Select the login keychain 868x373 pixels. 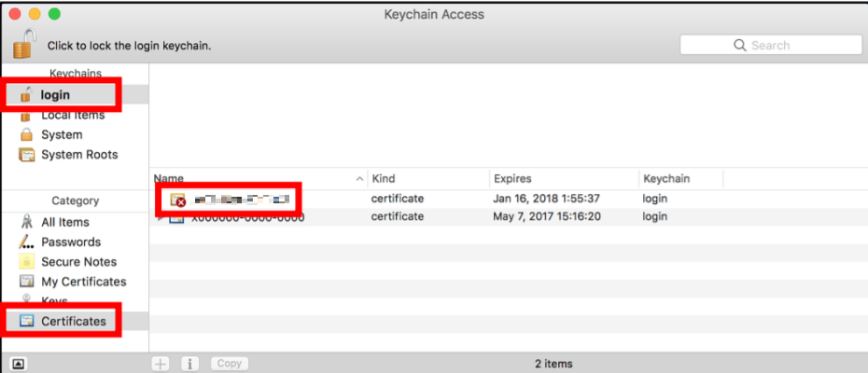(55, 94)
